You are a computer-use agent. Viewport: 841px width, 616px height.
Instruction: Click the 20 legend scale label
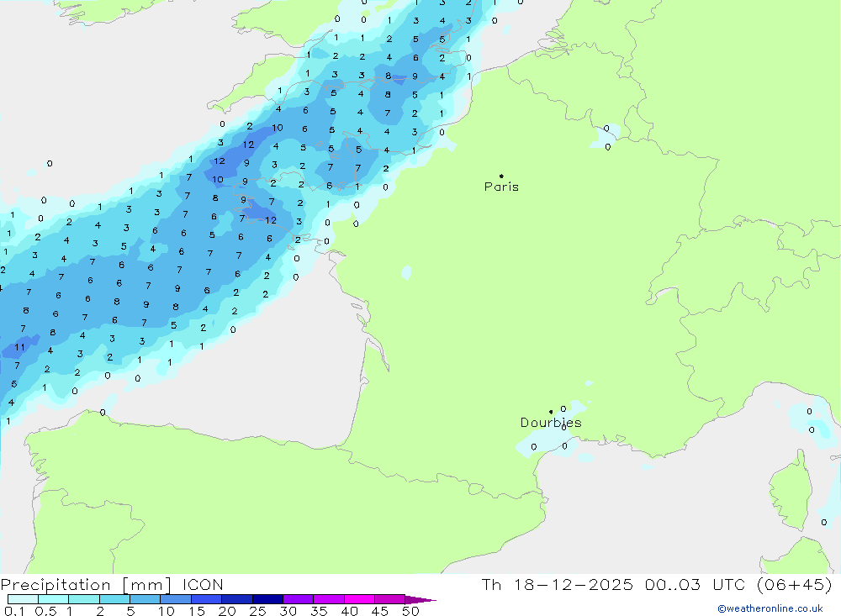click(227, 611)
